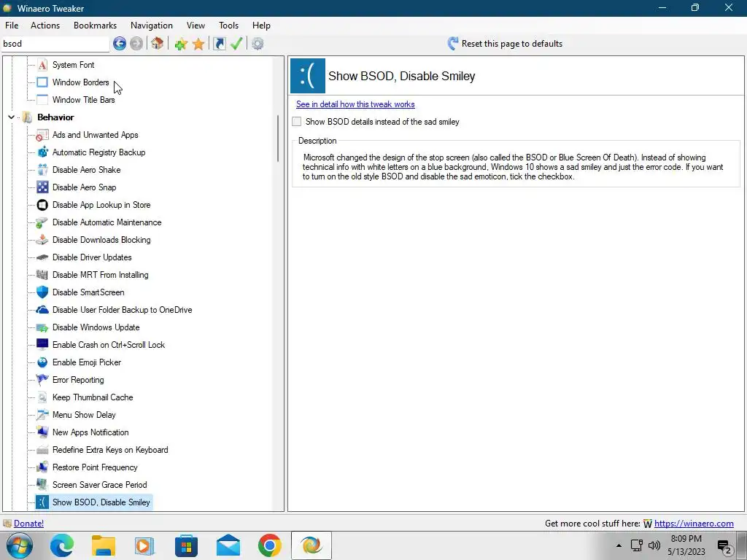Open Microsoft Store from the taskbar
747x560 pixels.
pyautogui.click(x=186, y=545)
